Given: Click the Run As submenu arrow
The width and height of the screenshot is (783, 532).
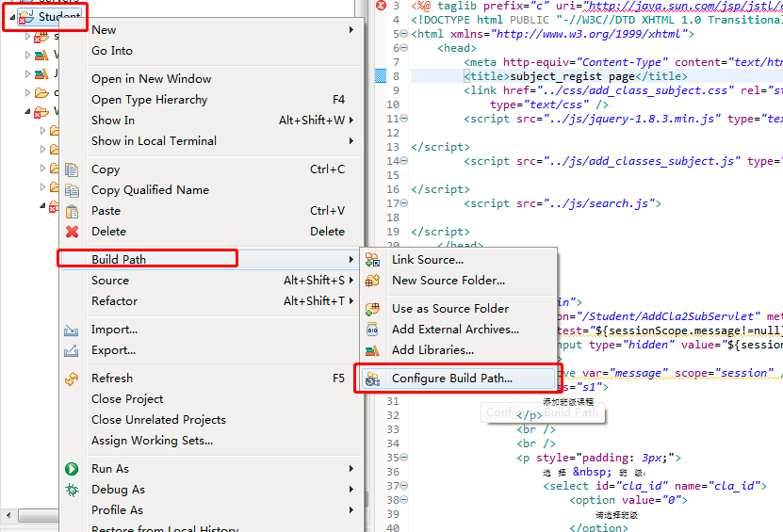Looking at the screenshot, I should pos(351,469).
